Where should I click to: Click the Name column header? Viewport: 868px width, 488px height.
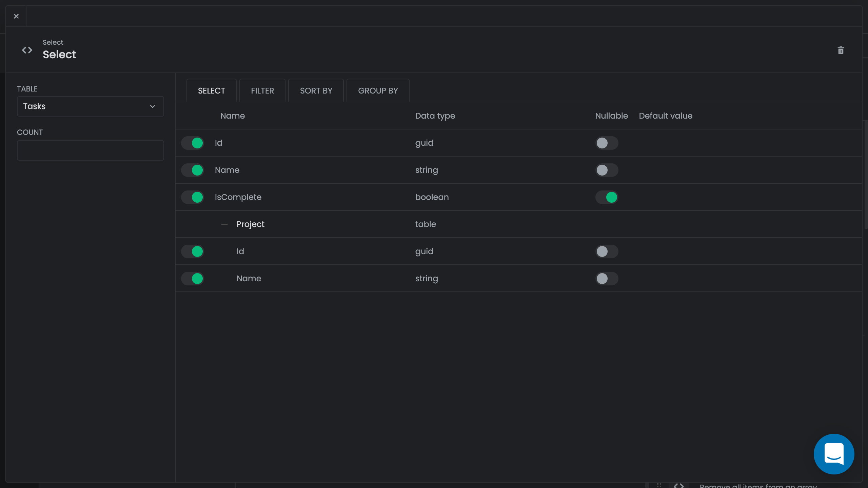(233, 116)
